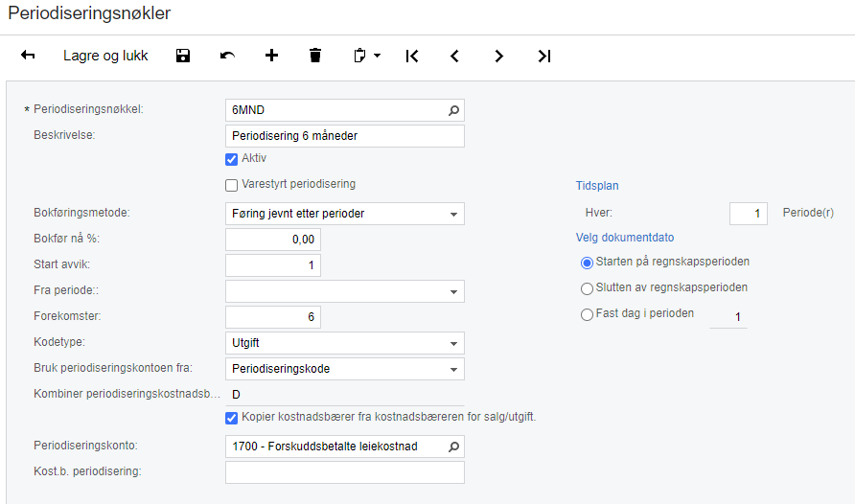Open lookup for Periodiseringskonto field

coord(453,447)
